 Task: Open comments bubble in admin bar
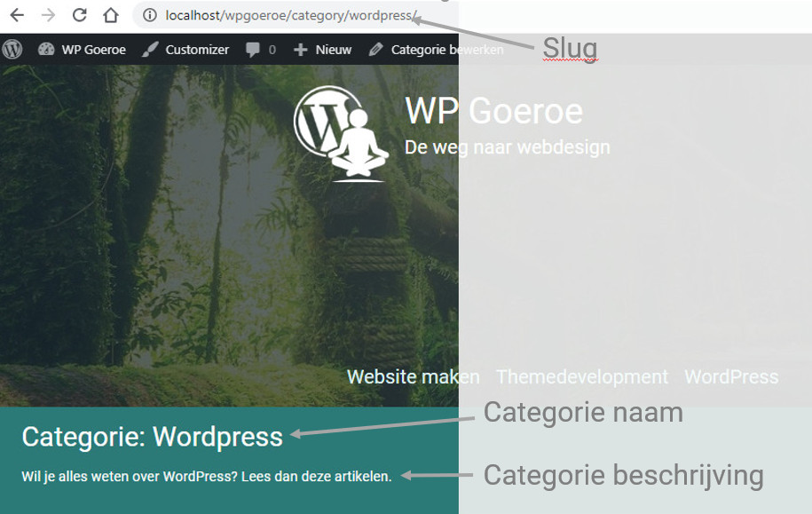pyautogui.click(x=260, y=50)
